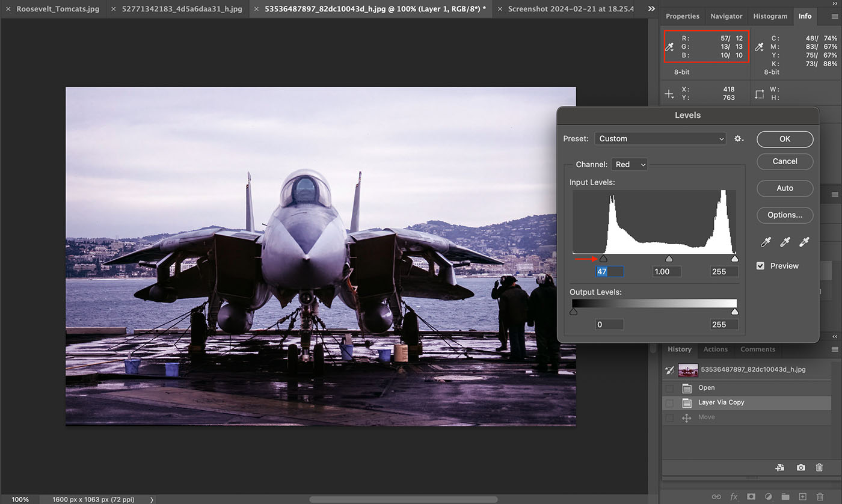The height and width of the screenshot is (504, 842).
Task: Set history brush source for Open state
Action: click(x=669, y=388)
